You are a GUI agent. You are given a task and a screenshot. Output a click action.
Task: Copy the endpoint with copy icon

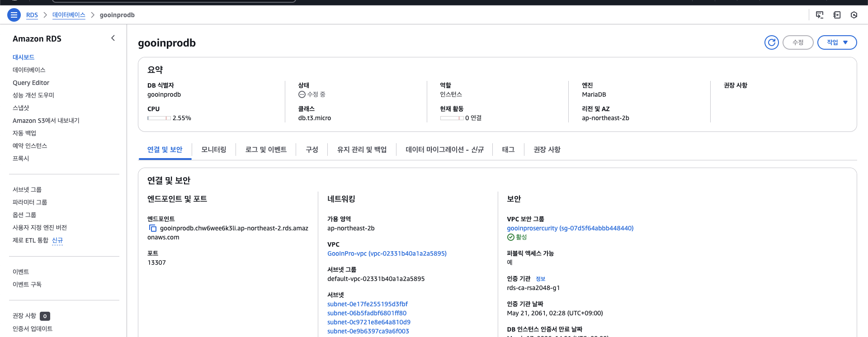coord(153,228)
